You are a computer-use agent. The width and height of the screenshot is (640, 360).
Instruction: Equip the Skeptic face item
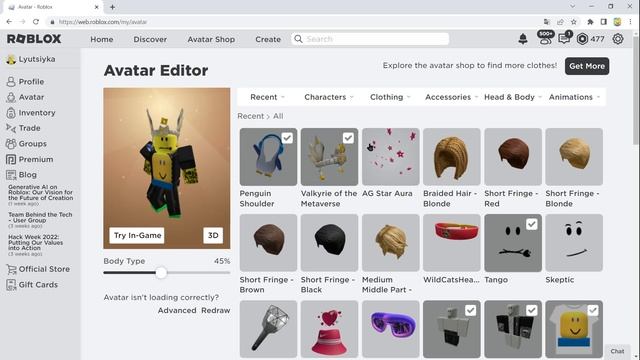click(x=574, y=243)
